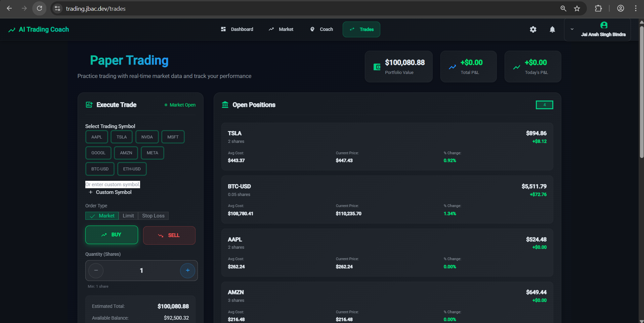Click the custom symbol input field
Image resolution: width=644 pixels, height=323 pixels.
click(x=113, y=185)
